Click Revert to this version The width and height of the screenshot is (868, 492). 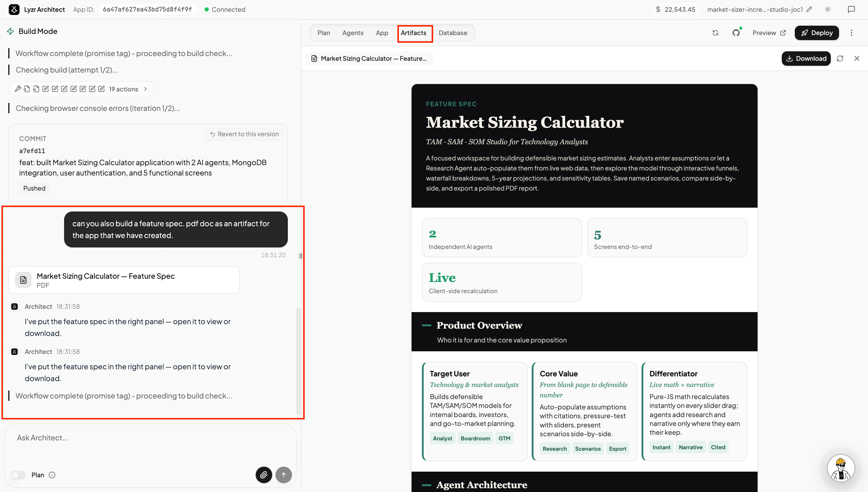point(244,134)
